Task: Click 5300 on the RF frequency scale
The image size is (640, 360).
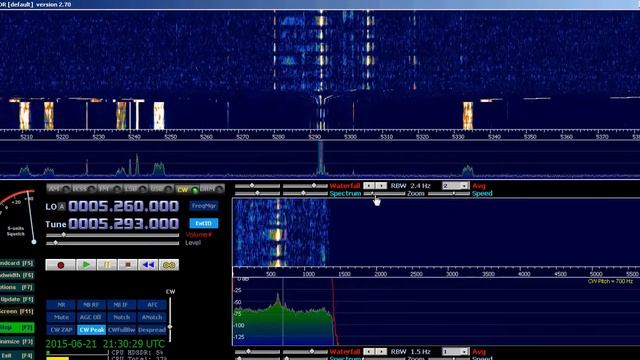Action: click(350, 137)
